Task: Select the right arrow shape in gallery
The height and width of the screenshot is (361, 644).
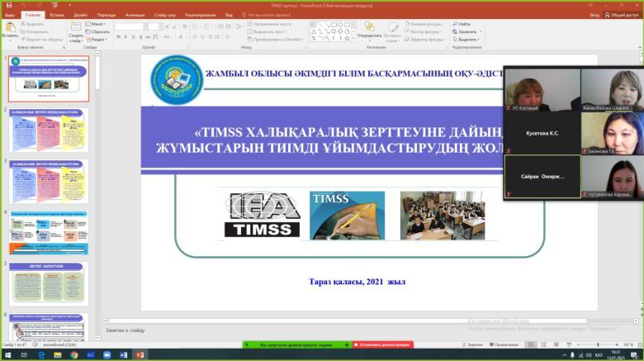Action: point(334,31)
